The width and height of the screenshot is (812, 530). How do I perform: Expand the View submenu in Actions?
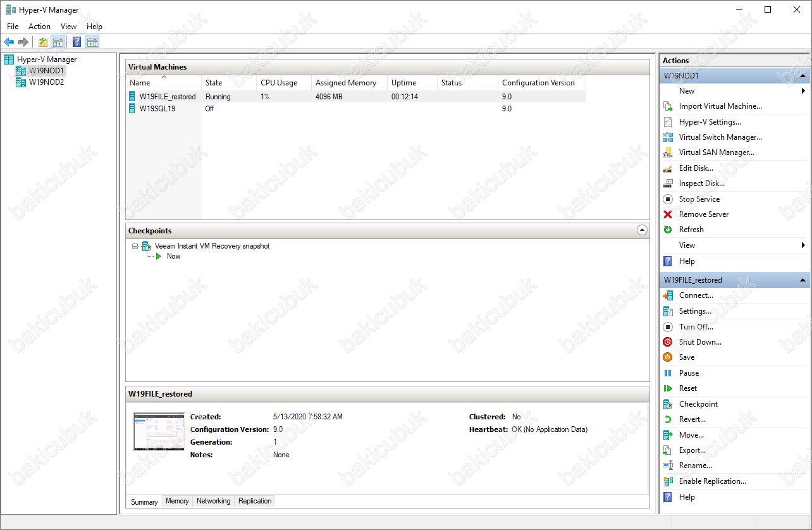[803, 245]
